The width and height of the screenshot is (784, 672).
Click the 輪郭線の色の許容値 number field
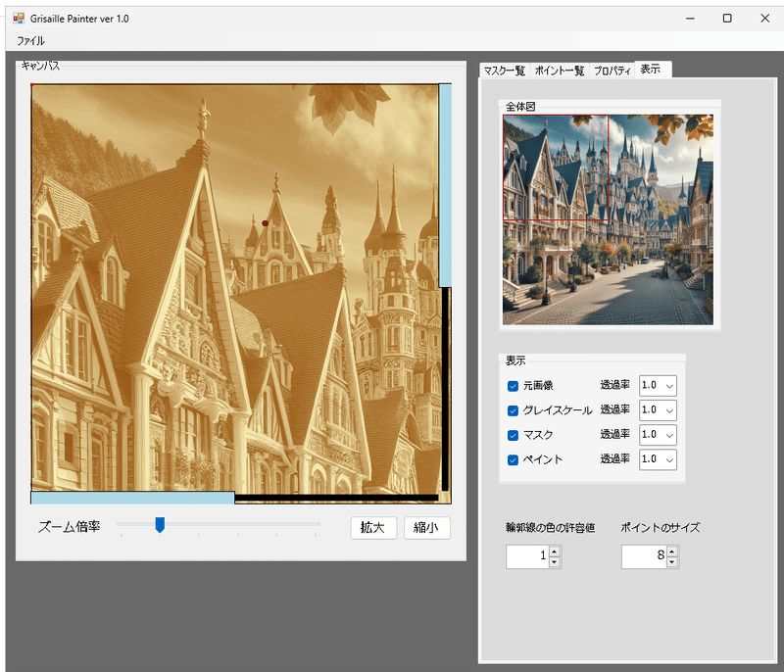[x=527, y=556]
